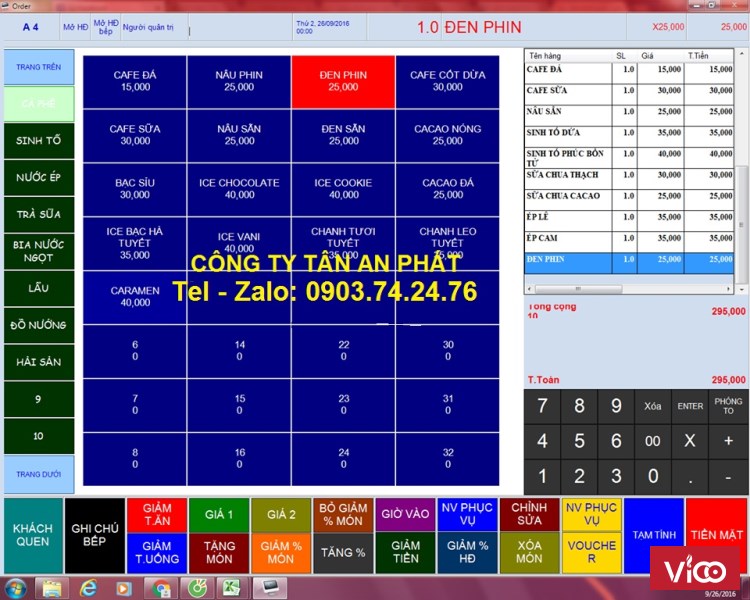Open LẨU category
Viewport: 750px width, 600px height.
39,288
